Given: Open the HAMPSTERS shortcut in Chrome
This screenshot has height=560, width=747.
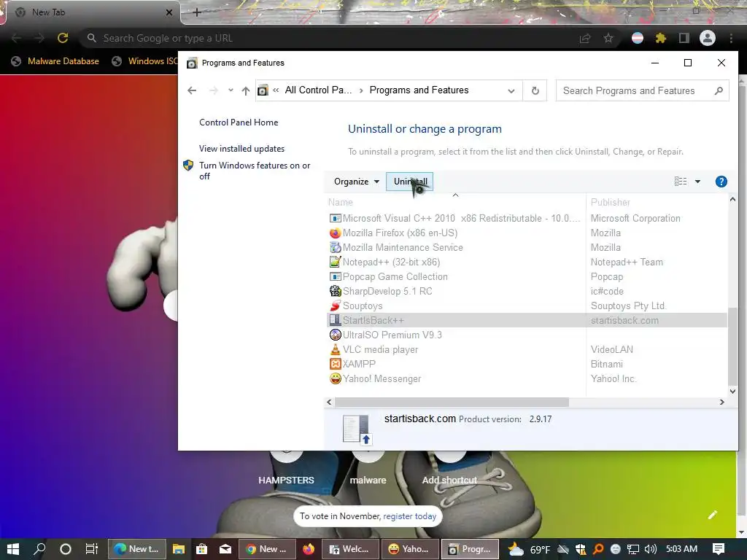Looking at the screenshot, I should (x=286, y=480).
